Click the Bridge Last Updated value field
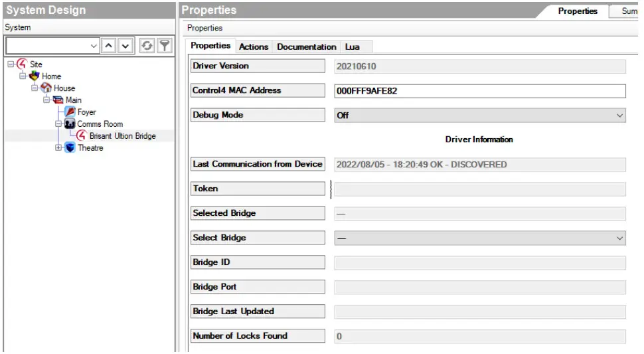This screenshot has width=644, height=354. click(480, 311)
